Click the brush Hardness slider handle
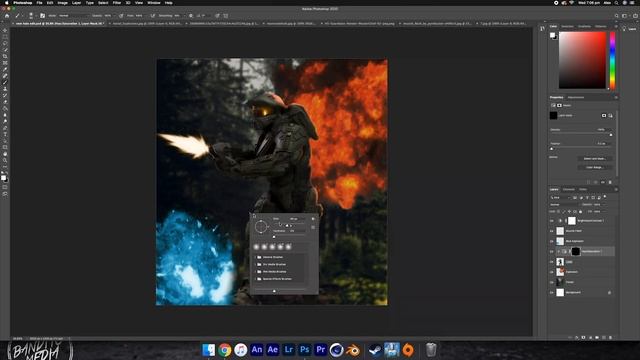The width and height of the screenshot is (640, 360). click(274, 237)
